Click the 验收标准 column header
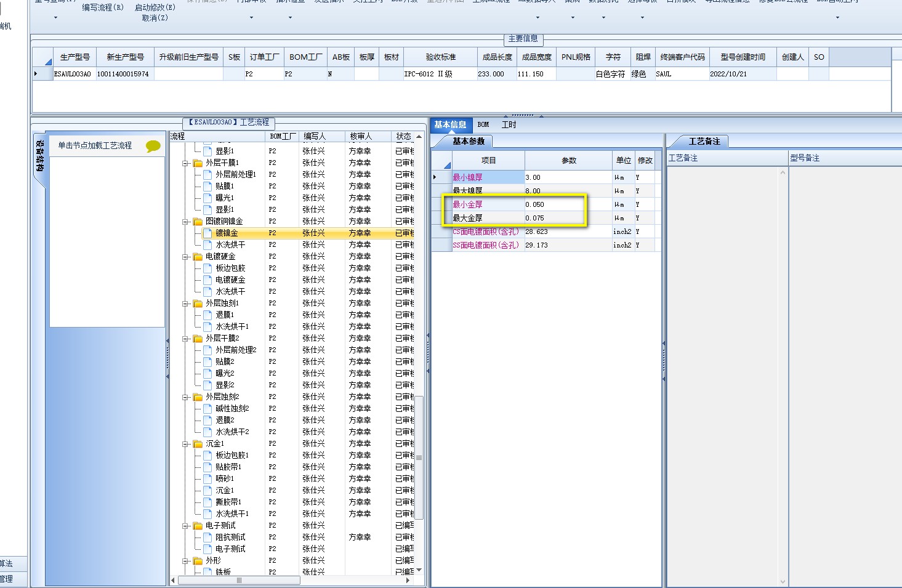902x588 pixels. (x=441, y=57)
